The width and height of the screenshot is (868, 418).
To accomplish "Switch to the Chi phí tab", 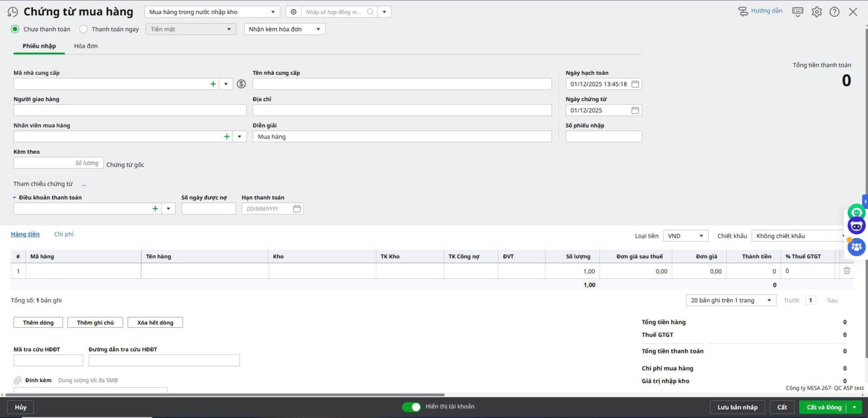I will coord(63,235).
